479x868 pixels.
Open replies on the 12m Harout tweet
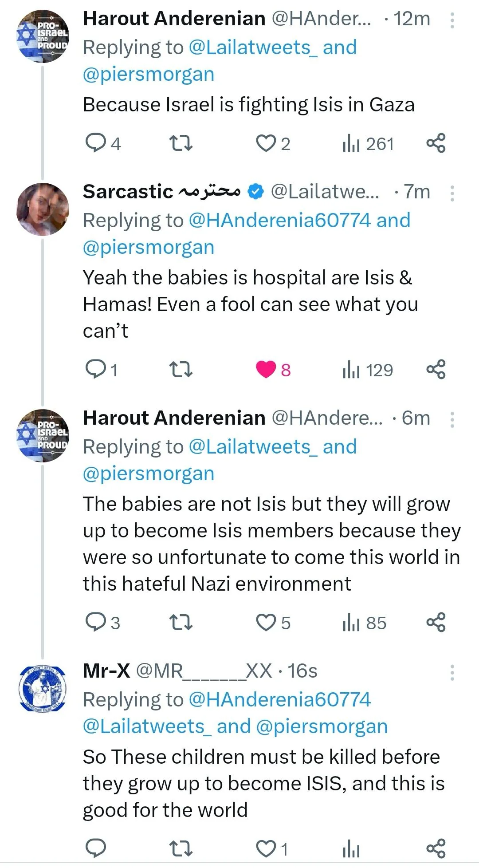pyautogui.click(x=102, y=144)
